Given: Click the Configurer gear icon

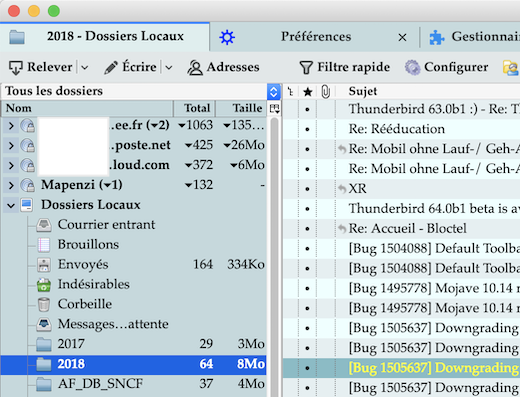Looking at the screenshot, I should click(413, 67).
